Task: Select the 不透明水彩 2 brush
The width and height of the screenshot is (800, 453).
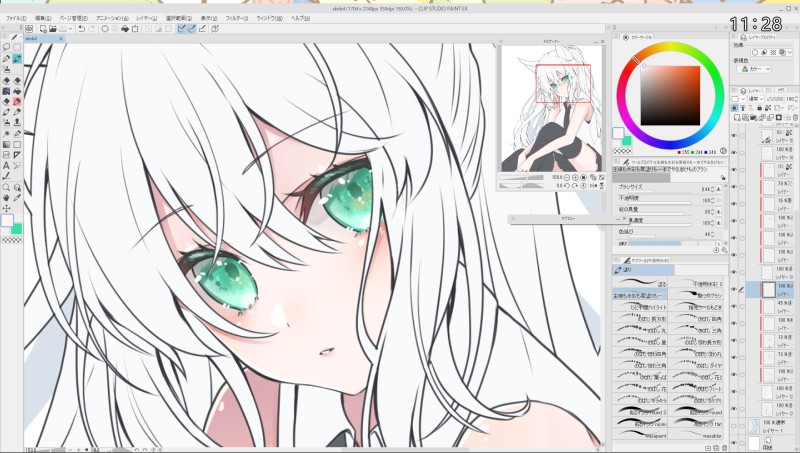Action: 696,283
